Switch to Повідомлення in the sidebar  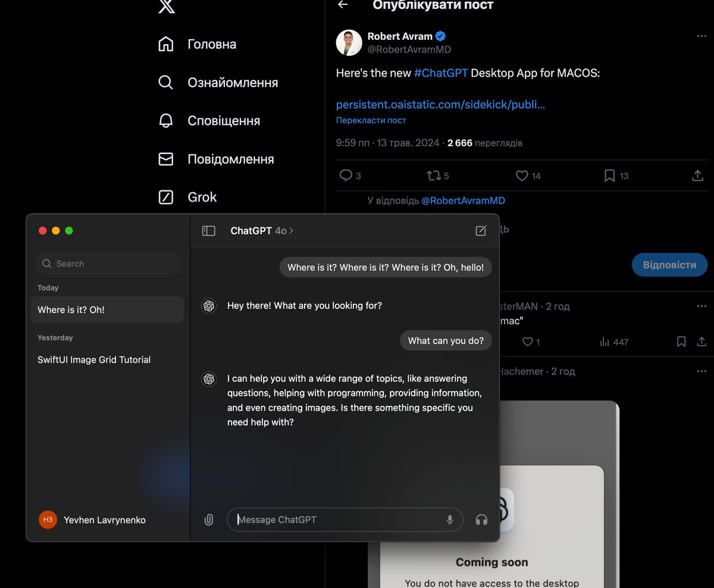click(231, 159)
